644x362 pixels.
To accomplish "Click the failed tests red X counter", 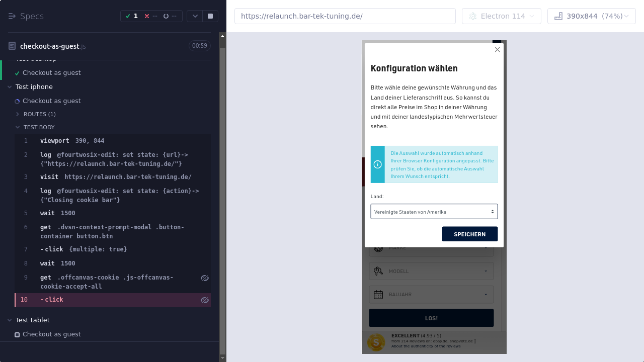I will tap(151, 16).
